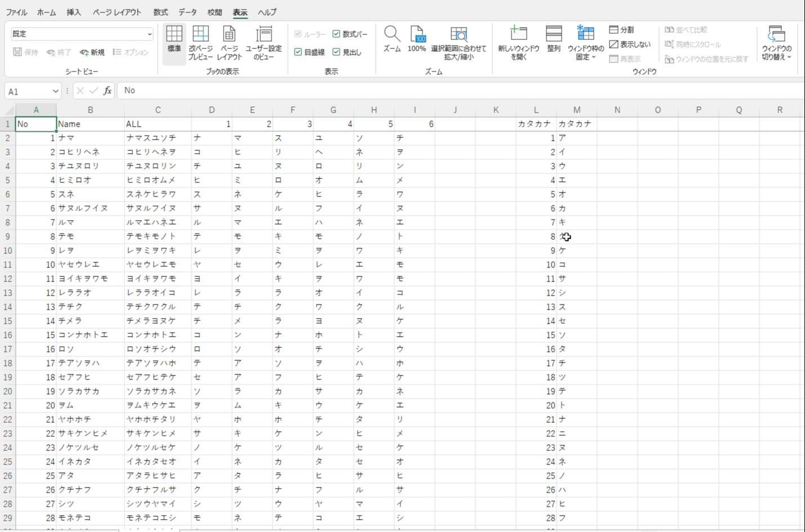Click the formula bar confirm checkmark icon
Screen dimensions: 805x532
coord(94,91)
